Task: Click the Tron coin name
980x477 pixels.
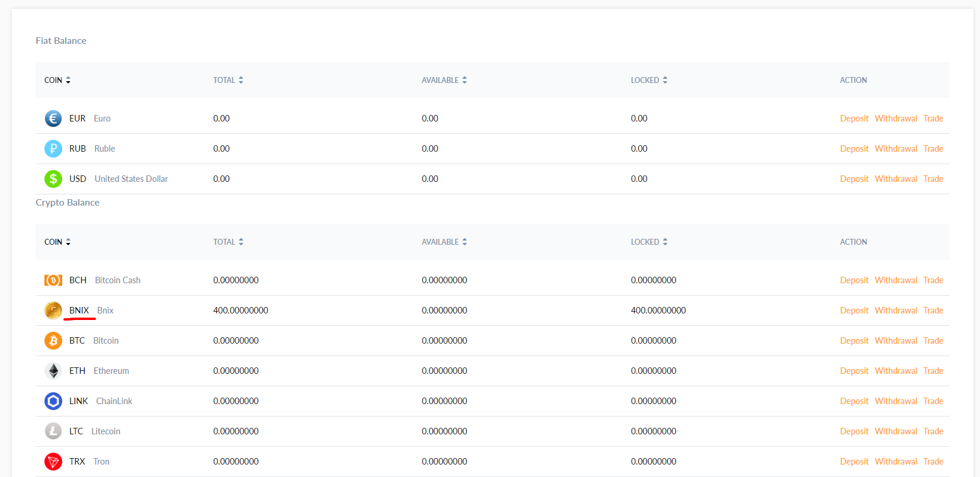Action: click(x=101, y=462)
